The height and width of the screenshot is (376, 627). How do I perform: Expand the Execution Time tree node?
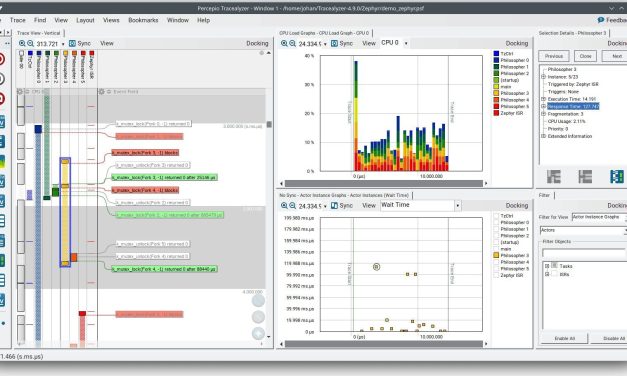pos(543,99)
